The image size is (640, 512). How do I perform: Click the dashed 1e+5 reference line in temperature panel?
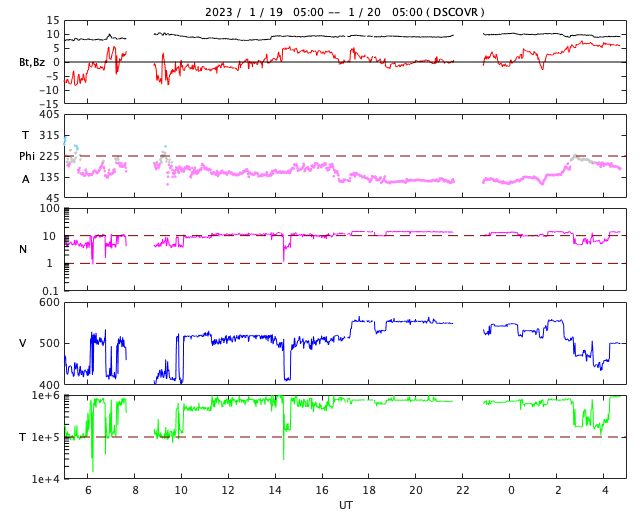point(345,437)
